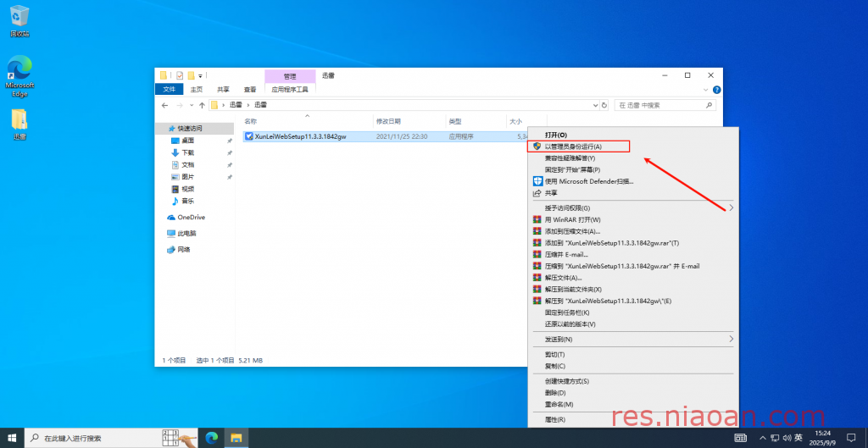Open Microsoft Edge in taskbar

211,438
